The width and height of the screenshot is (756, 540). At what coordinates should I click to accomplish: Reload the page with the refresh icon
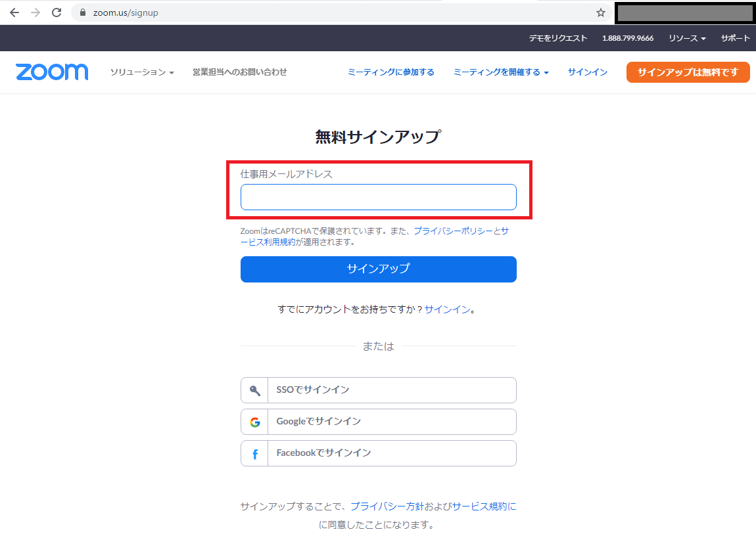tap(57, 12)
